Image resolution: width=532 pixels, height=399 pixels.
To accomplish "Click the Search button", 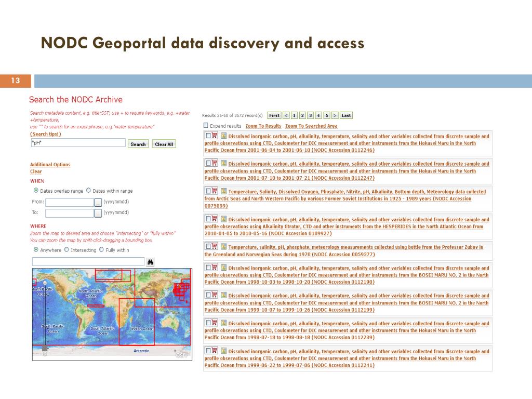I will click(x=138, y=144).
